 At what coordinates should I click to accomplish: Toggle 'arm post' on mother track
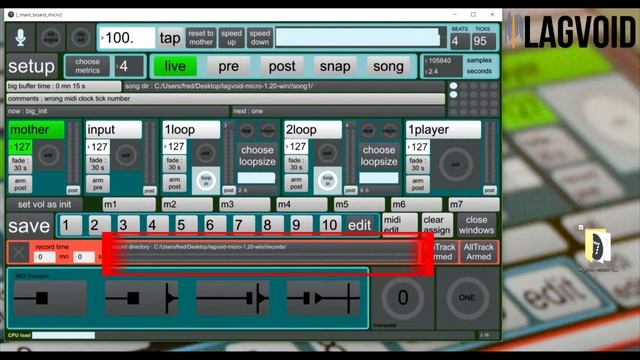20,184
